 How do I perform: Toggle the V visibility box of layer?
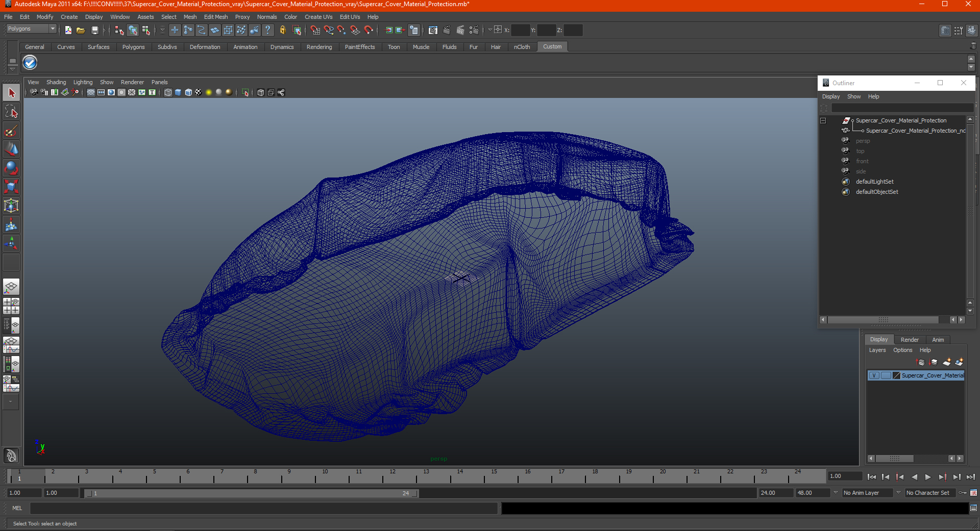874,375
